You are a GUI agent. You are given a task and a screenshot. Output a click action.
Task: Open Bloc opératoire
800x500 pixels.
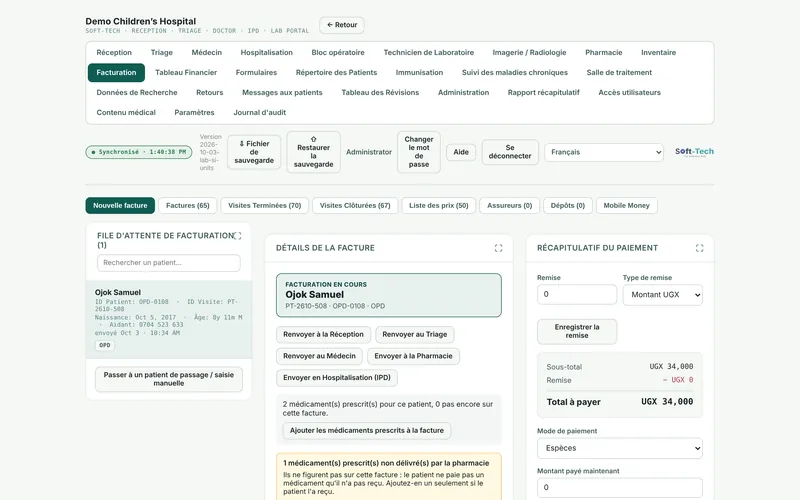338,53
